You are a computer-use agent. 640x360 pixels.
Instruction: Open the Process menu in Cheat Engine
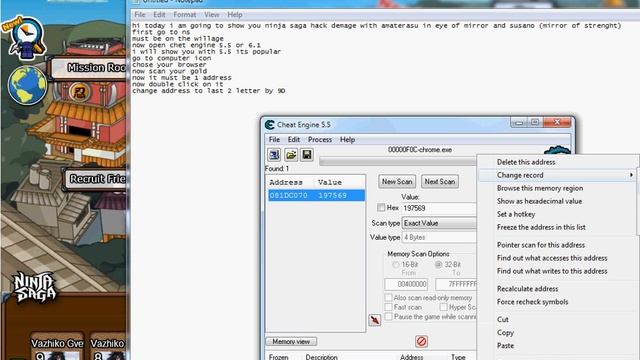point(320,140)
